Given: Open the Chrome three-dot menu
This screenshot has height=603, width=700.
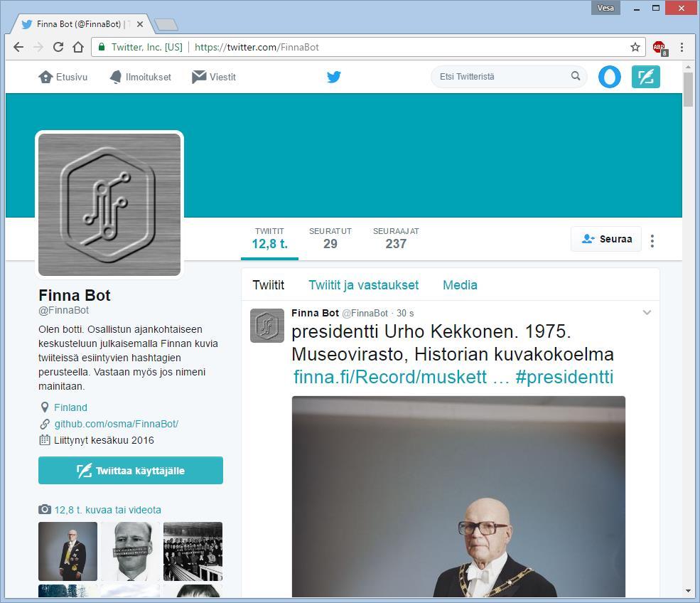Looking at the screenshot, I should 682,47.
